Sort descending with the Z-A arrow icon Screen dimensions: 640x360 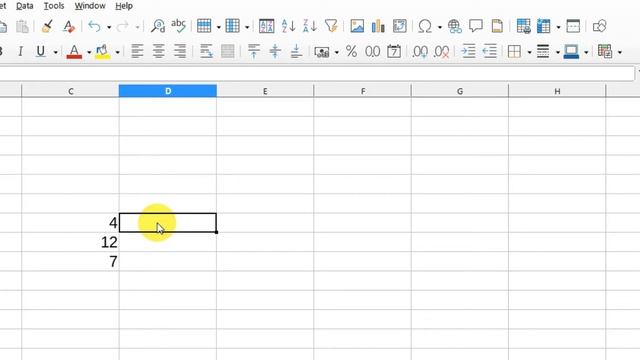click(x=310, y=26)
